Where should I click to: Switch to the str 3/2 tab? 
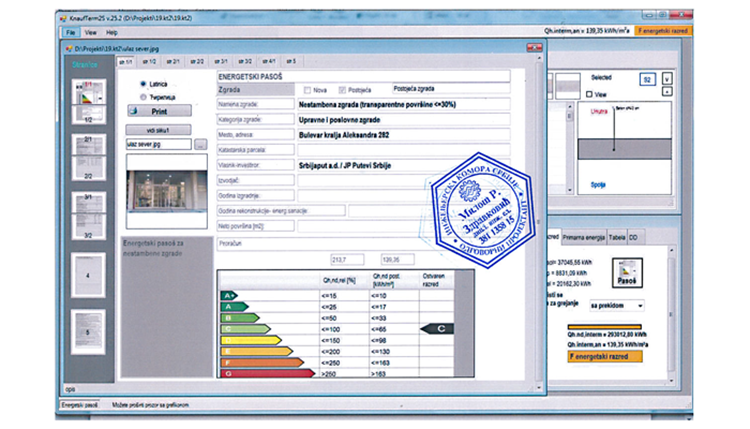(245, 62)
